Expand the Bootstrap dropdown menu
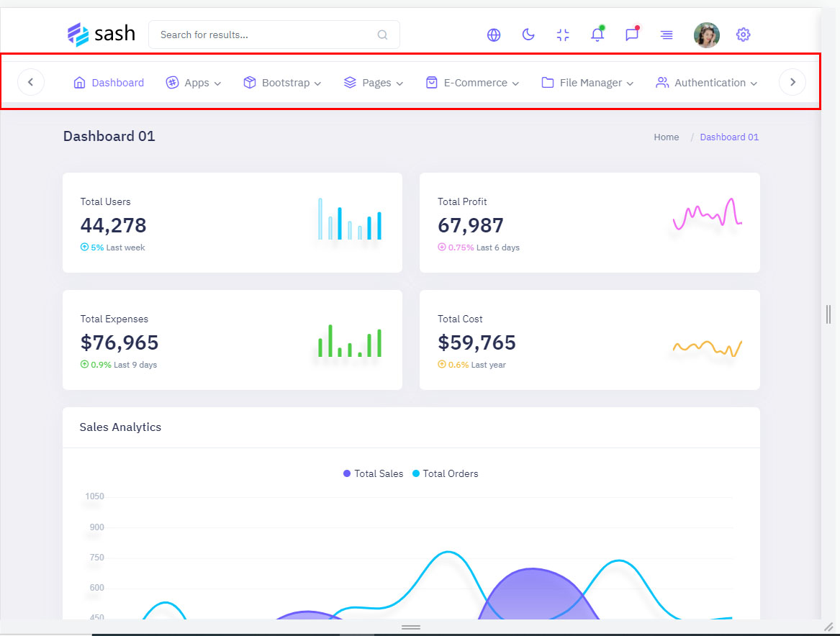Viewport: 840px width, 636px height. tap(282, 83)
